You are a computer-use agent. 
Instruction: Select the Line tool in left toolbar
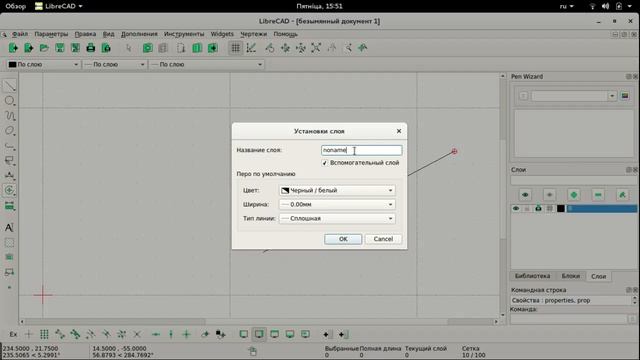pos(9,86)
